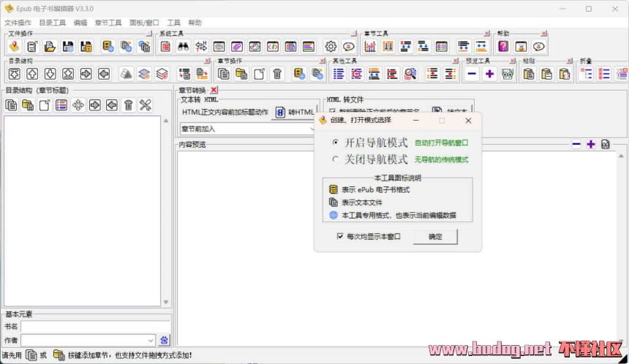Image resolution: width=629 pixels, height=364 pixels.
Task: Click the H/T swap arrows icon
Action: 201,47
